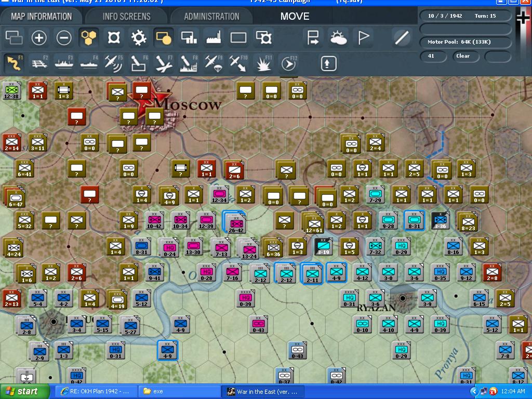Click the upload arrow toolbar button
532x399 pixels.
click(x=328, y=63)
